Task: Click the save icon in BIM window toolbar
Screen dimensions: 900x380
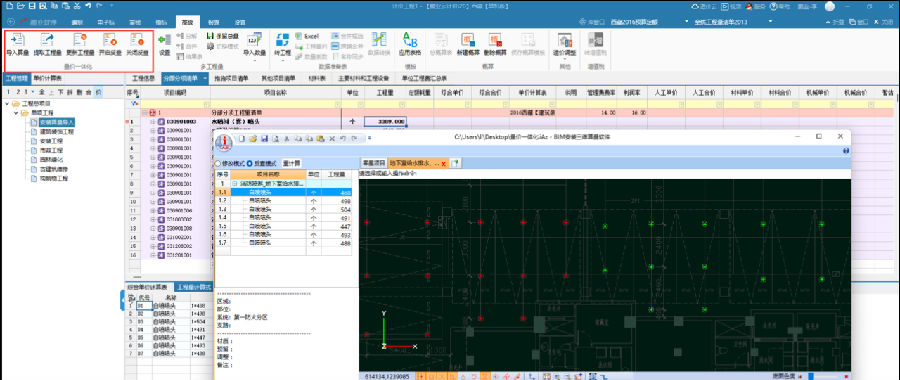Action: coord(265,139)
